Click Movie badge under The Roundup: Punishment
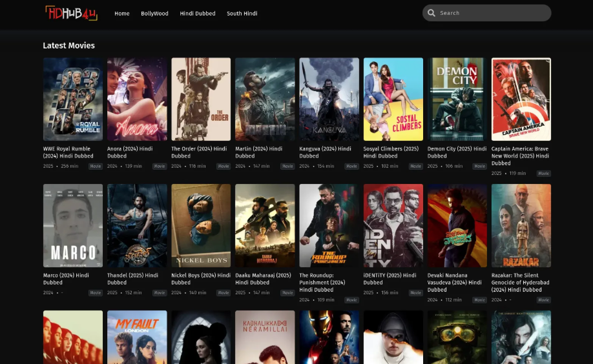 [x=351, y=300]
